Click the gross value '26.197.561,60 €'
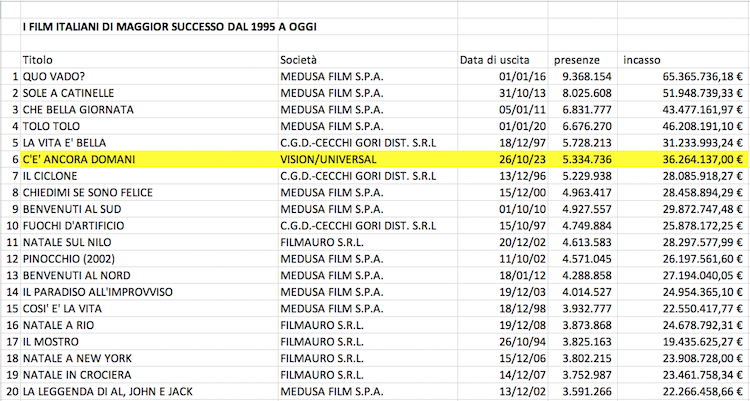Screen dimensions: 750x401 coord(703,259)
